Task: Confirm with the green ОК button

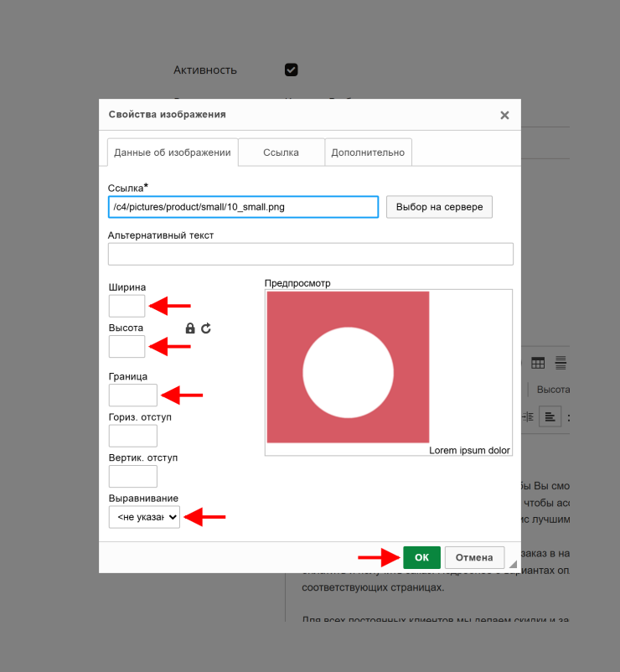Action: [421, 557]
